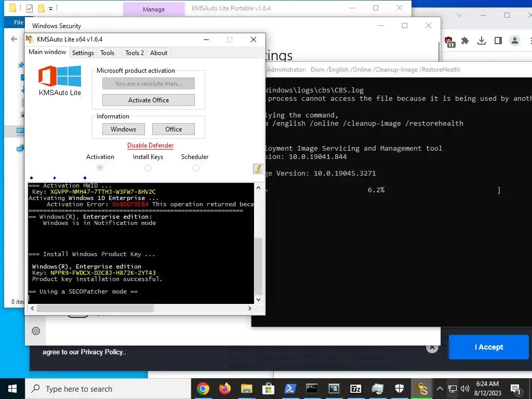The image size is (532, 399).
Task: Click the KMSAuto golden key taskbar icon
Action: 422,389
